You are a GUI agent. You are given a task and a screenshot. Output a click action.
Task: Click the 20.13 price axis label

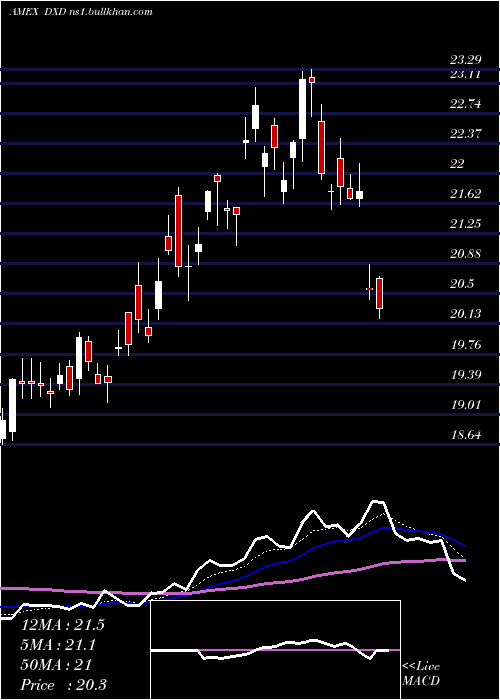pyautogui.click(x=465, y=314)
